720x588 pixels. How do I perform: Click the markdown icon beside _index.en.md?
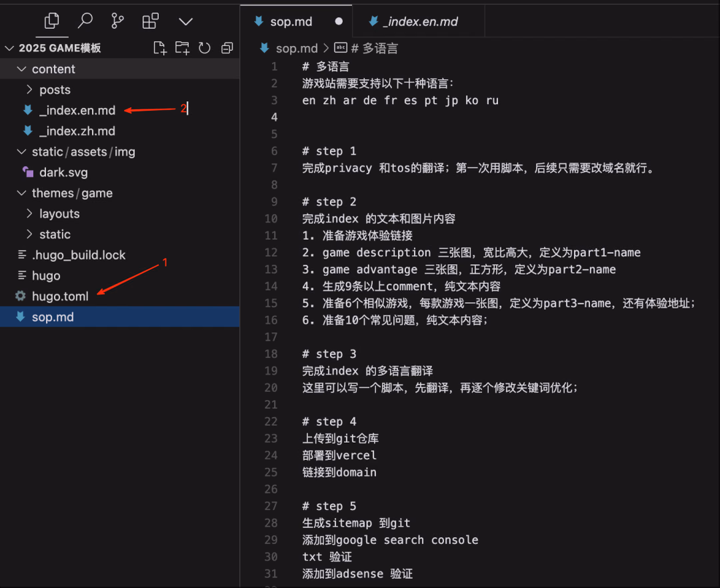pyautogui.click(x=27, y=110)
